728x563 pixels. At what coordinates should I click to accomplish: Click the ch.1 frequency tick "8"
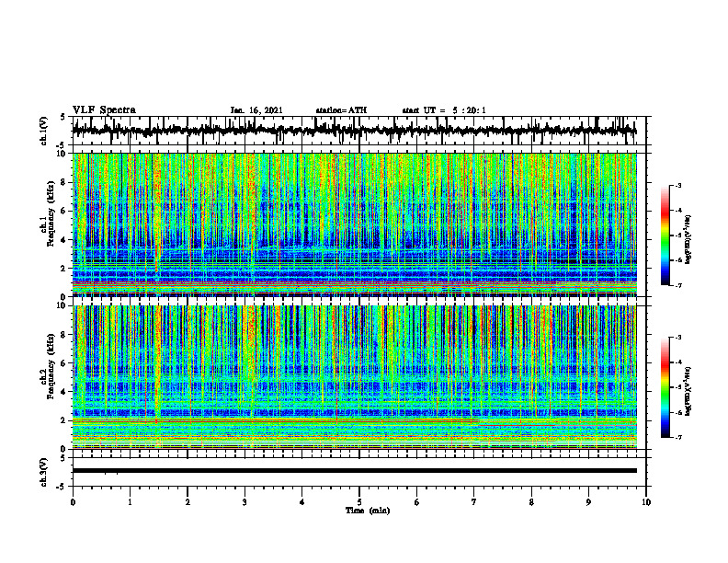pyautogui.click(x=63, y=182)
